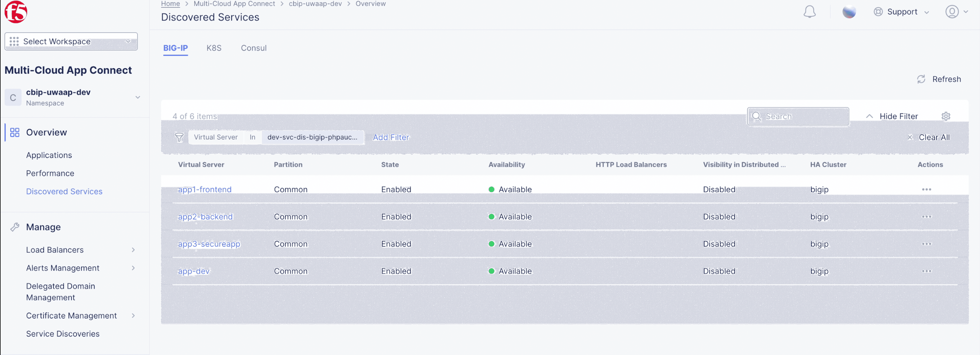Open the app1-frontend virtual server link
The image size is (980, 355).
tap(205, 189)
